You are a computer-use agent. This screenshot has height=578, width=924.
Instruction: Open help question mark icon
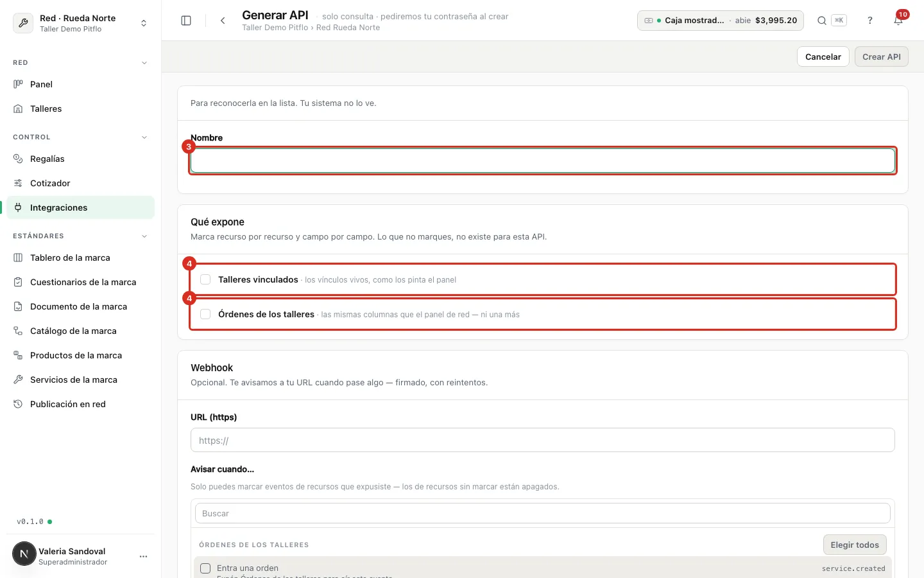click(870, 21)
